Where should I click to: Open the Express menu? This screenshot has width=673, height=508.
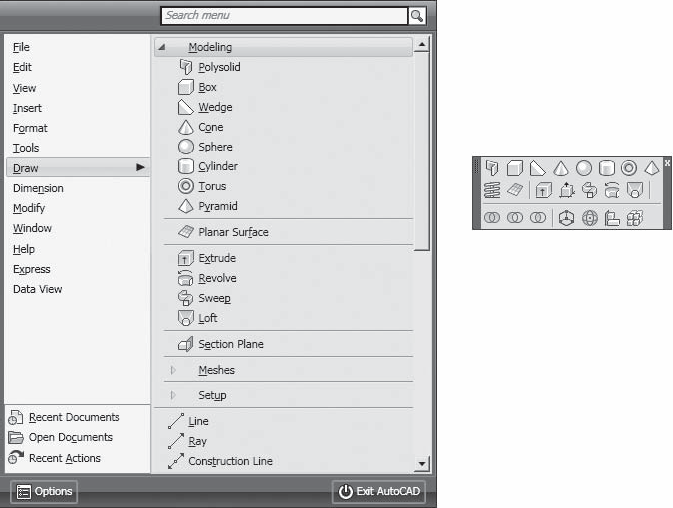[31, 269]
